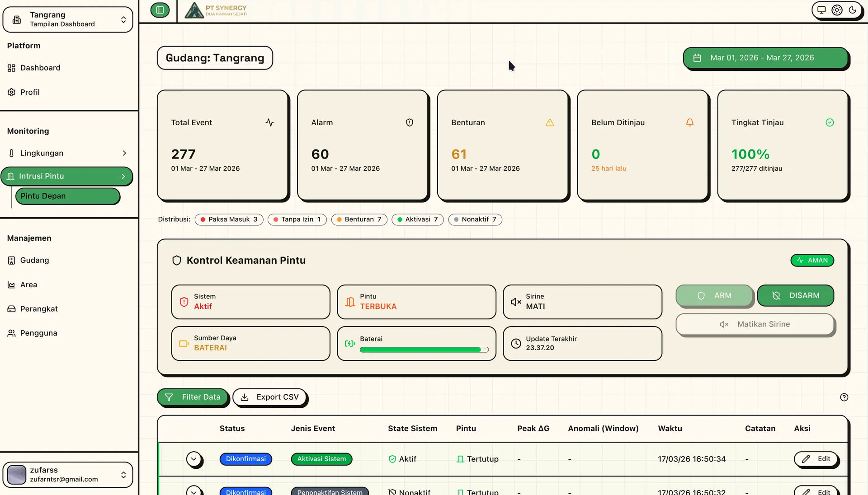Image resolution: width=868 pixels, height=495 pixels.
Task: Open the Tangrang warehouse switcher
Action: coord(68,19)
